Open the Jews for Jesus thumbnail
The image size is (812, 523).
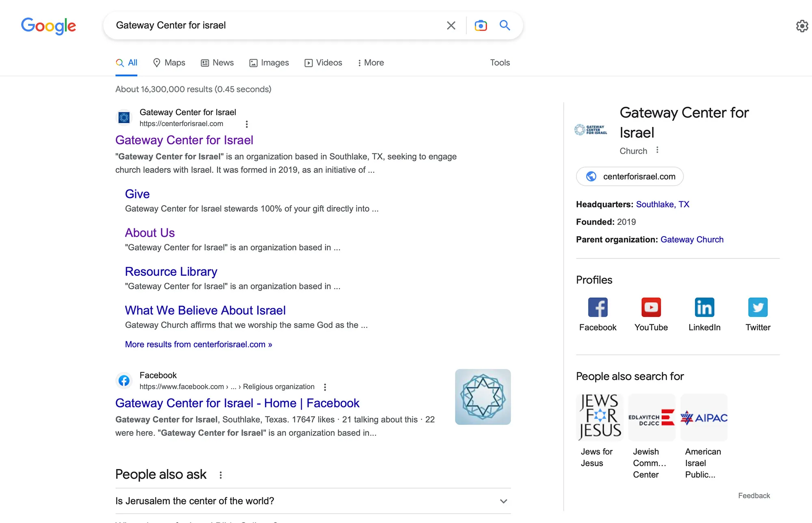(x=599, y=417)
